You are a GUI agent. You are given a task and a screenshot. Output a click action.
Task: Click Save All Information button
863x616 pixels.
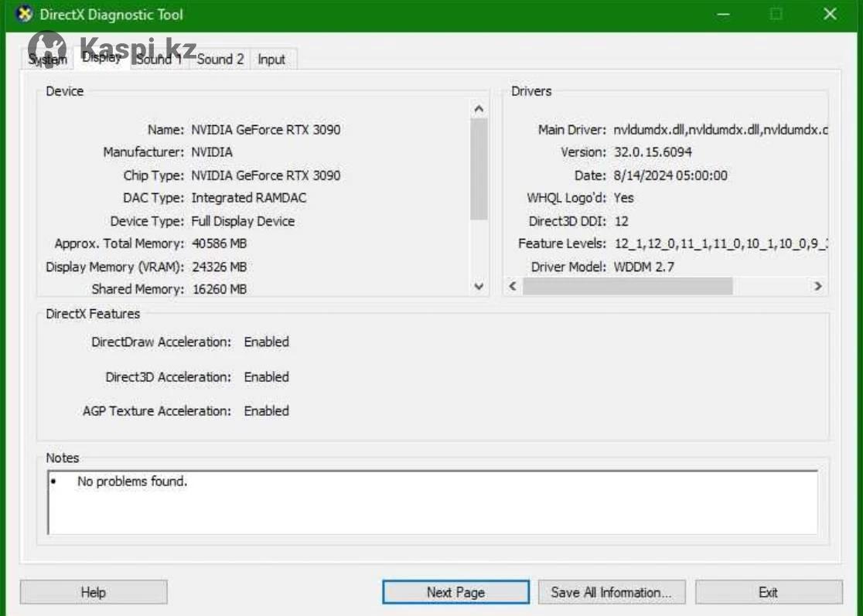(612, 592)
